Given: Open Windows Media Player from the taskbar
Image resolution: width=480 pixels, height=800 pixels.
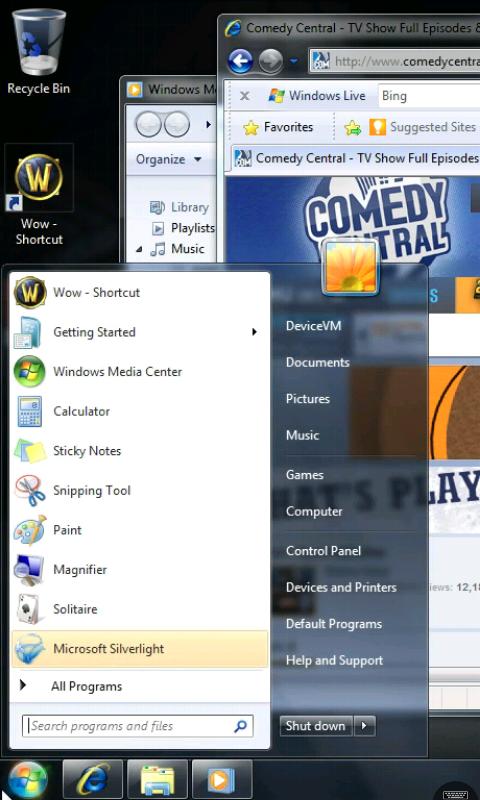Looking at the screenshot, I should pyautogui.click(x=222, y=780).
